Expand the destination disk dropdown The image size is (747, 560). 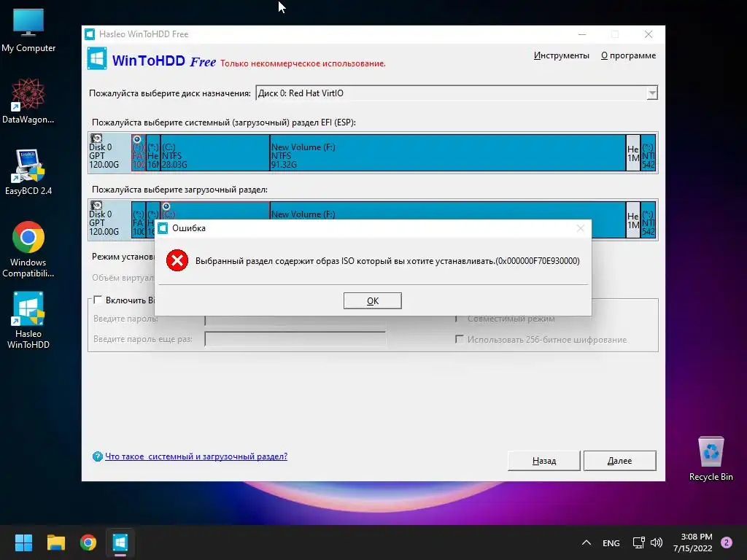tap(652, 93)
